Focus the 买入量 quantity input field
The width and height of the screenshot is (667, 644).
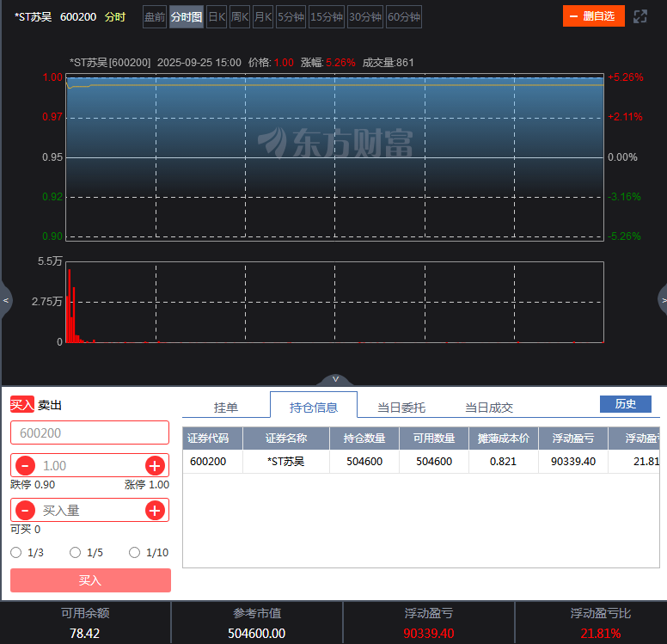pyautogui.click(x=89, y=511)
